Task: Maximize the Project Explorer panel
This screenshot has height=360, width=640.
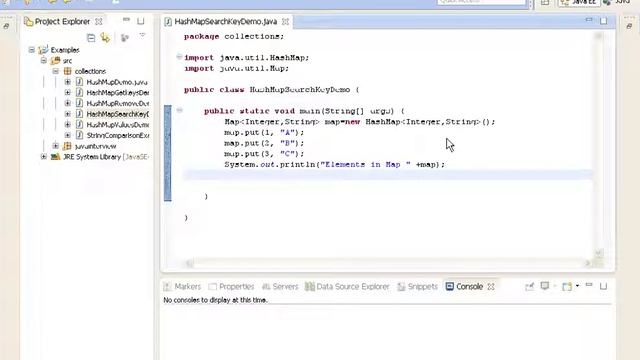Action: 141,21
